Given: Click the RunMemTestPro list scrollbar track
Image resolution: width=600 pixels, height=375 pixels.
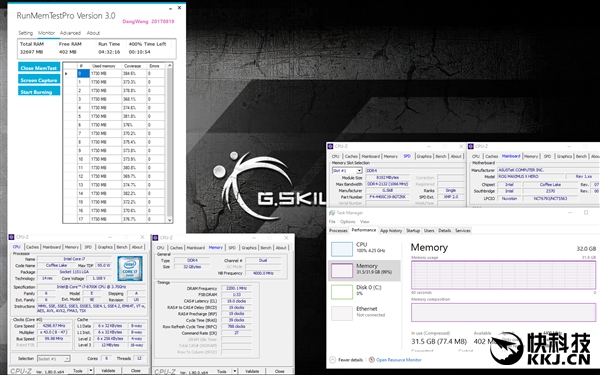Looking at the screenshot, I should [170, 143].
